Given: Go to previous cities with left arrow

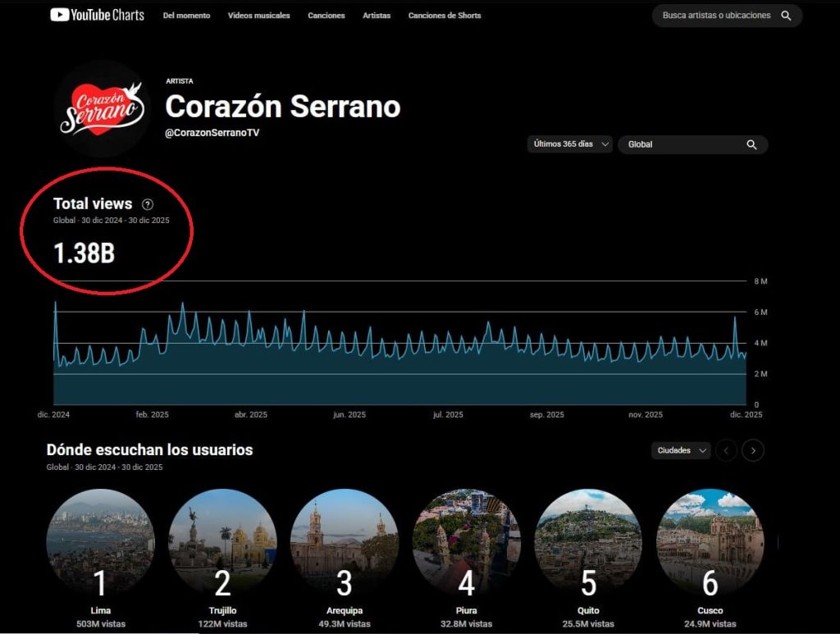Looking at the screenshot, I should click(x=726, y=450).
